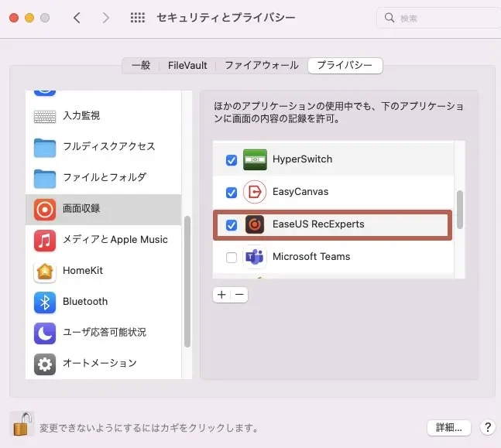Click the オートメーション gear icon
The height and width of the screenshot is (448, 501).
coord(45,364)
